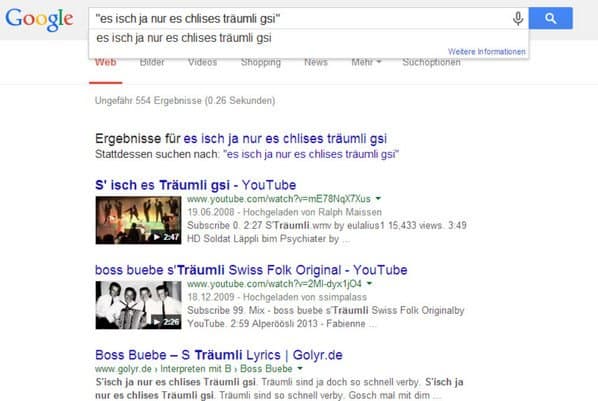Go to the News tab
Viewport: 598px width, 401px height.
316,62
